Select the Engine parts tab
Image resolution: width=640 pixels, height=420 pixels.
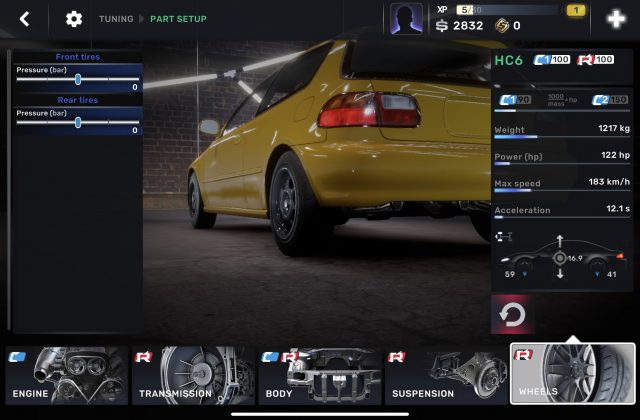tap(66, 375)
